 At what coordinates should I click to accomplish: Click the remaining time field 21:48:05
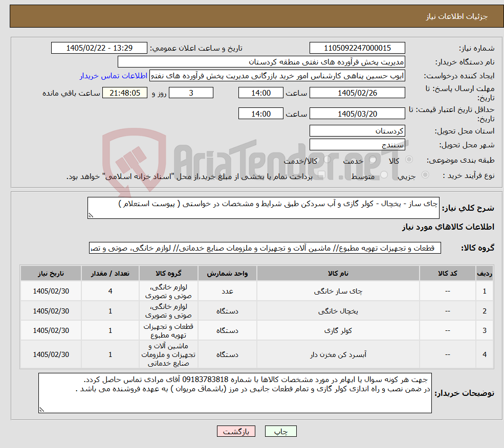click(125, 93)
